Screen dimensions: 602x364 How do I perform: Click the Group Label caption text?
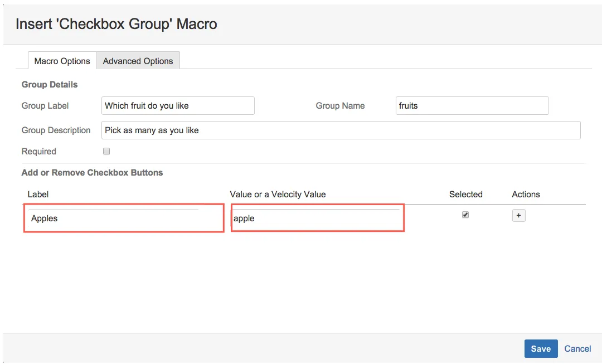[45, 105]
